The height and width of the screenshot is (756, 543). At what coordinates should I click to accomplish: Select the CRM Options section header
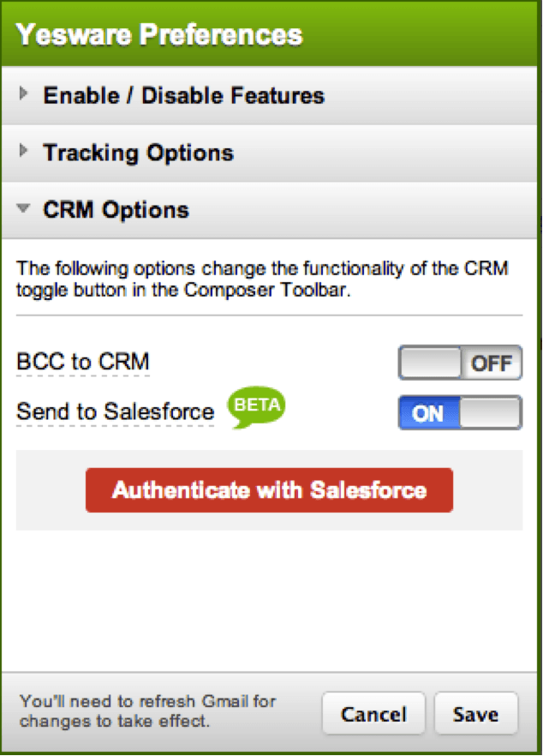[116, 210]
